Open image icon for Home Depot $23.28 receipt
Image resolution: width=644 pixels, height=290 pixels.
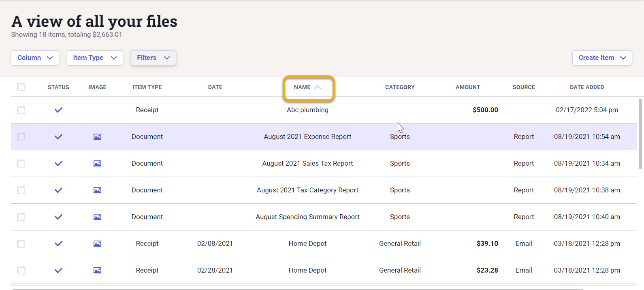[x=97, y=270]
